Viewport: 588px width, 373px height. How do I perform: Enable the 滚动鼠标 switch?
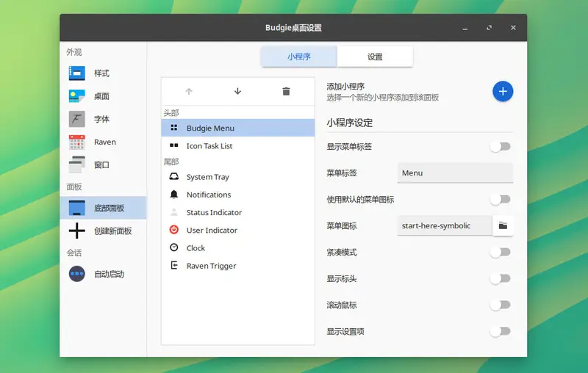[x=500, y=305]
